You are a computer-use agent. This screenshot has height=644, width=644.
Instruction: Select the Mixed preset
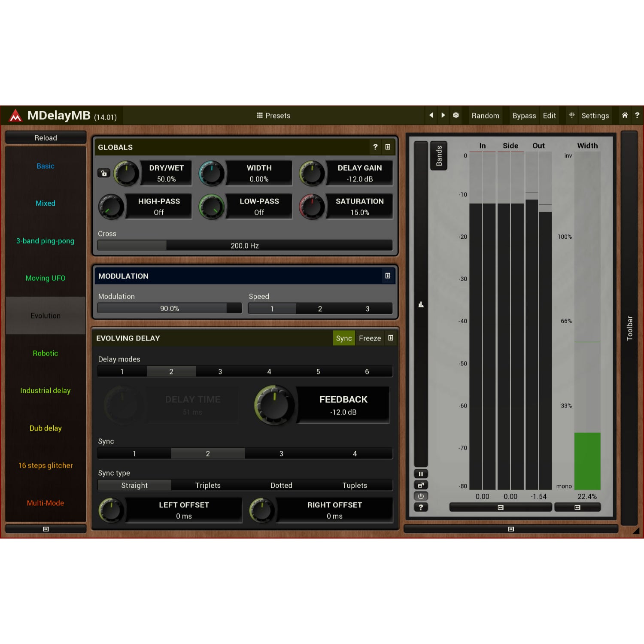(x=46, y=204)
